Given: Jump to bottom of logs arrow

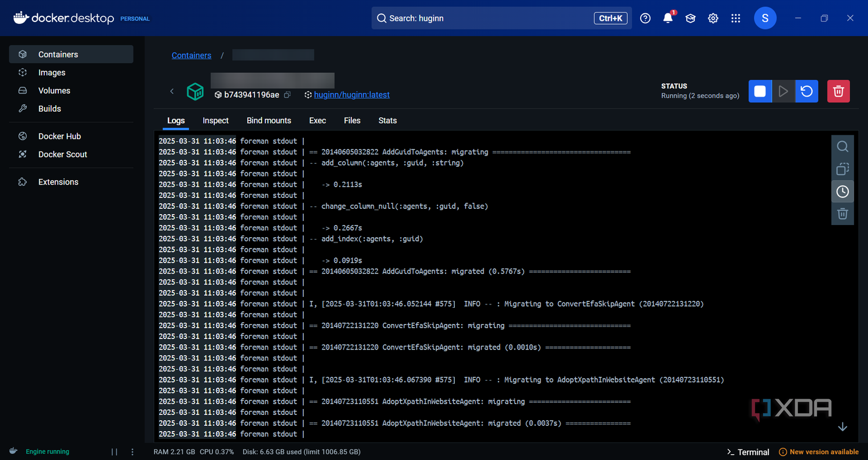Looking at the screenshot, I should [843, 427].
